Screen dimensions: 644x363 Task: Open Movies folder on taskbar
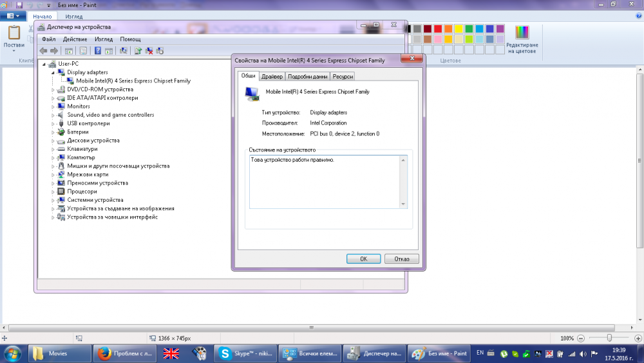[60, 353]
